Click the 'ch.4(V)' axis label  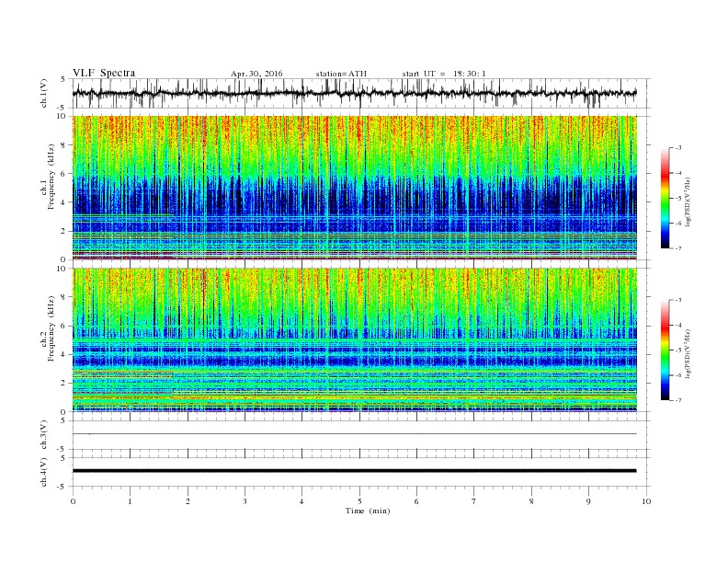(x=44, y=472)
